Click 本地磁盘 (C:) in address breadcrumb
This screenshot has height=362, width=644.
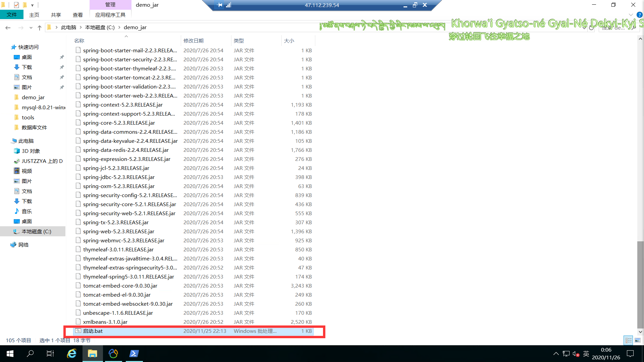100,27
